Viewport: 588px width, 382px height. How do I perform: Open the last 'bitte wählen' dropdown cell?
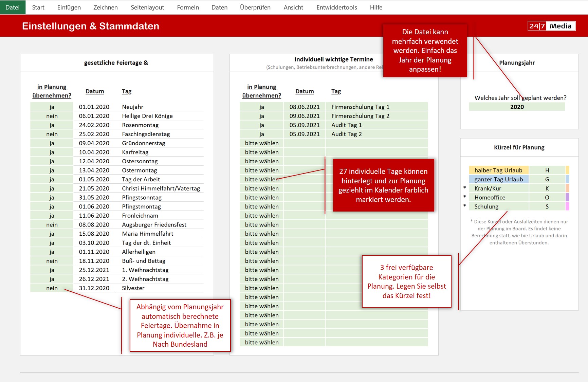tap(261, 343)
